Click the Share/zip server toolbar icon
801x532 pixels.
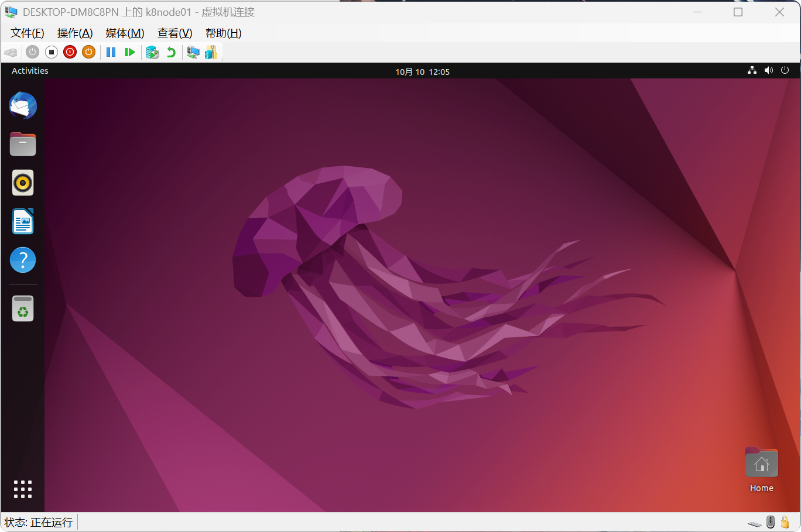[211, 52]
